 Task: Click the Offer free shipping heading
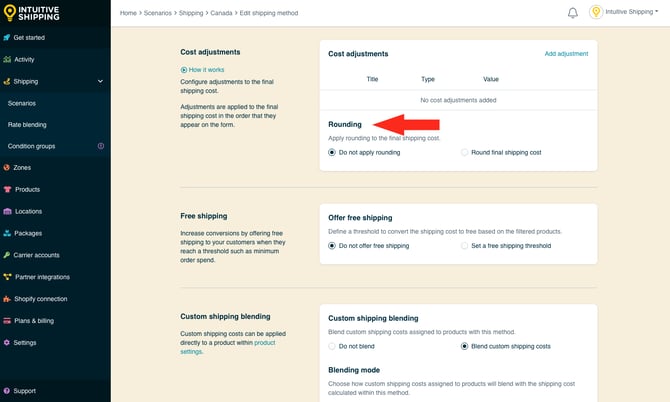click(x=360, y=218)
